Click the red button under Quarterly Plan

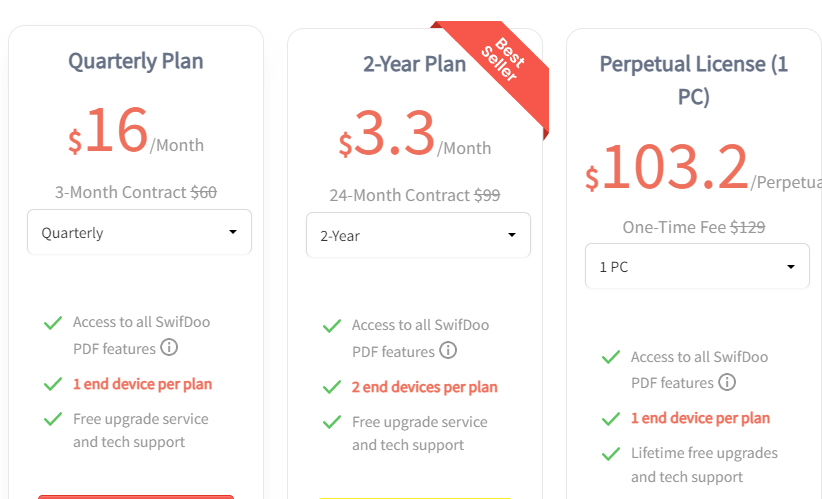click(x=136, y=496)
